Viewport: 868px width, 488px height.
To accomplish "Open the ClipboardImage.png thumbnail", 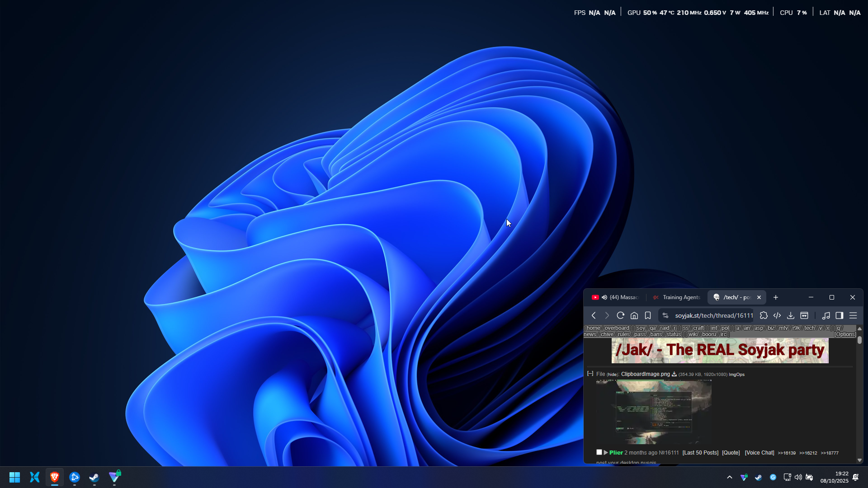I will [x=654, y=412].
